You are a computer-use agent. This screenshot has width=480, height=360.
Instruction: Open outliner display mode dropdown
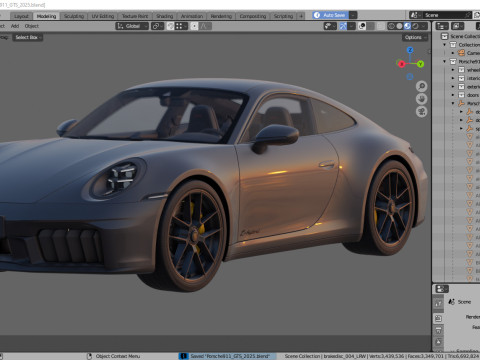tap(458, 26)
